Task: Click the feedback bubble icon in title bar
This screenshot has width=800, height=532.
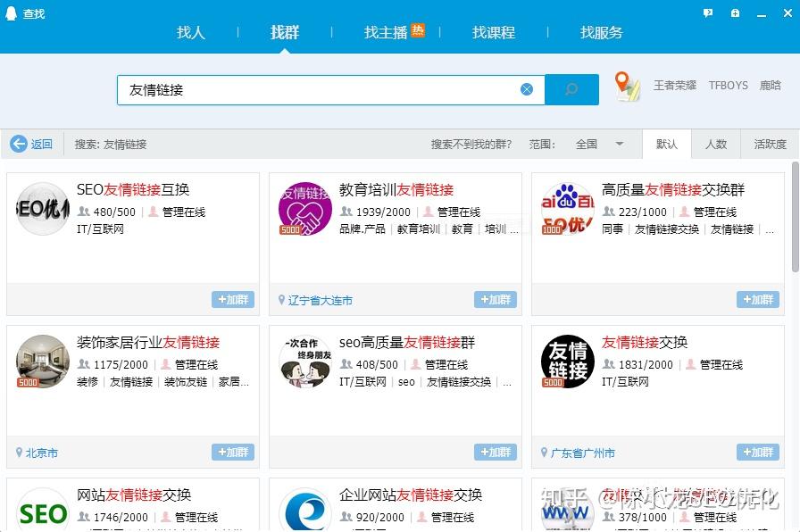Action: (708, 13)
